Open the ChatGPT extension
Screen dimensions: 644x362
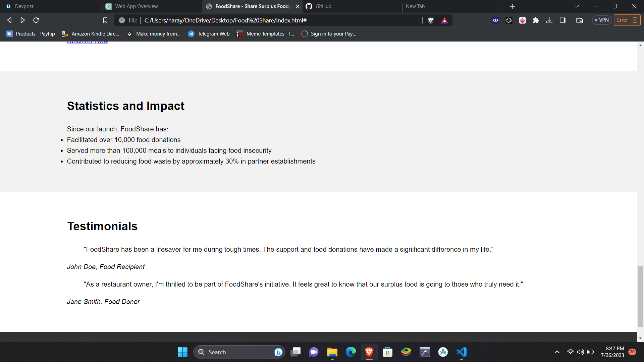click(509, 20)
